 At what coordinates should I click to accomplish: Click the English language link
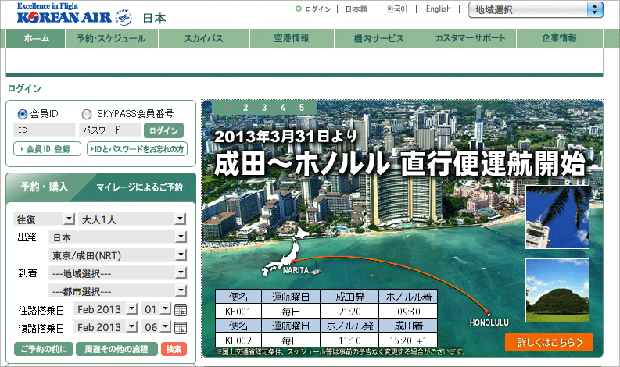click(438, 9)
